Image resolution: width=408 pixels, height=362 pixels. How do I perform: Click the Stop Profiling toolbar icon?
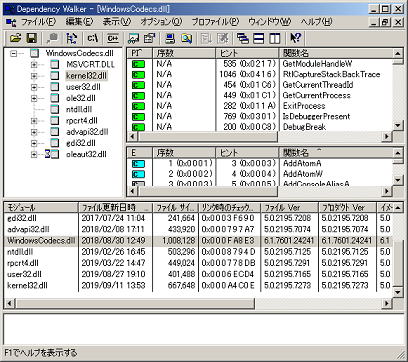tap(223, 38)
